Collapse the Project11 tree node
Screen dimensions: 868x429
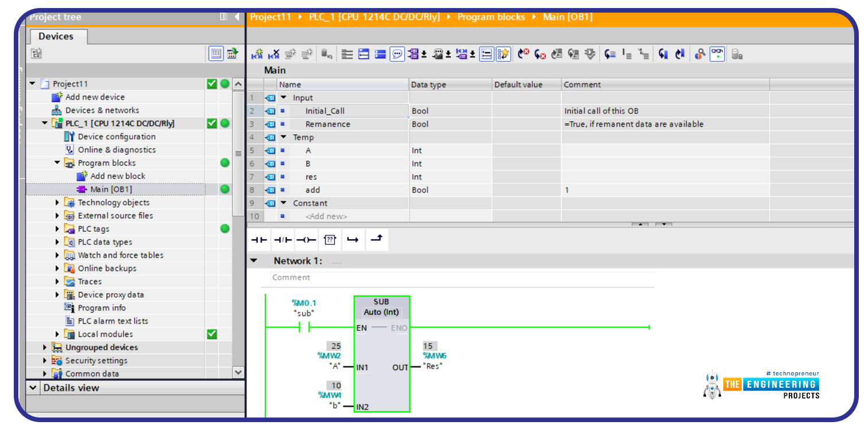(x=33, y=84)
